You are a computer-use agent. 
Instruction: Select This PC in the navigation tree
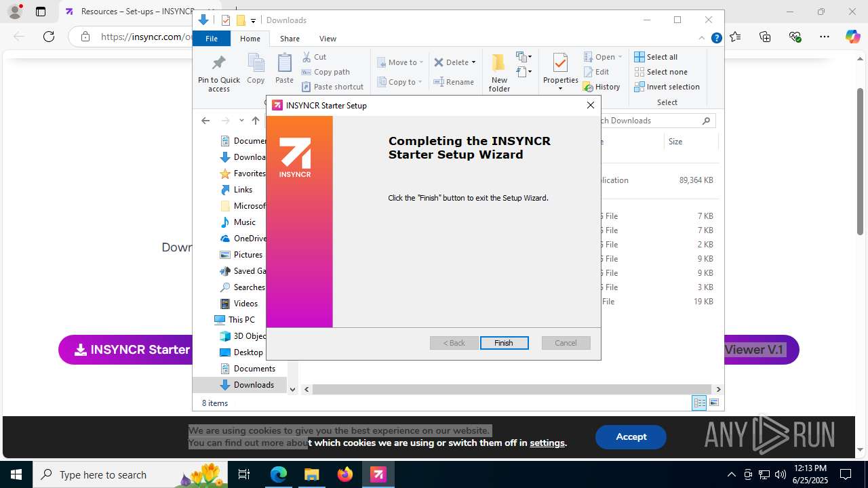coord(241,320)
